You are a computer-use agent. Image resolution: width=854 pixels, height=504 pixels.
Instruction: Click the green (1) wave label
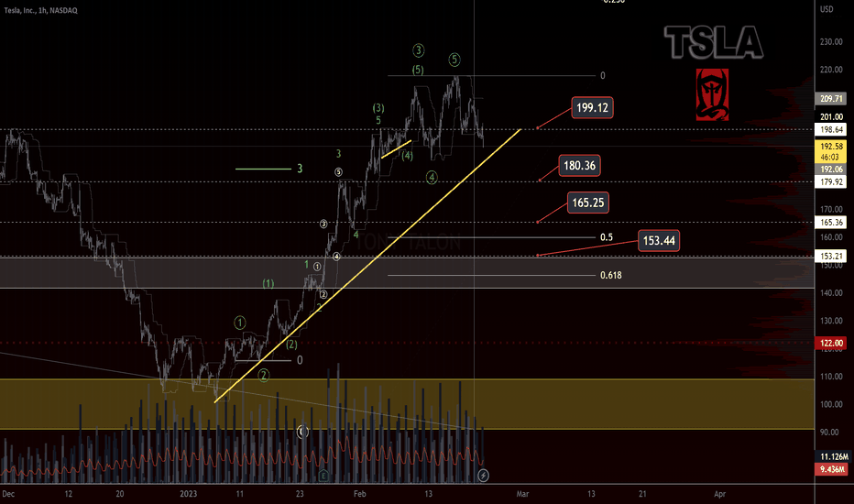[x=268, y=283]
